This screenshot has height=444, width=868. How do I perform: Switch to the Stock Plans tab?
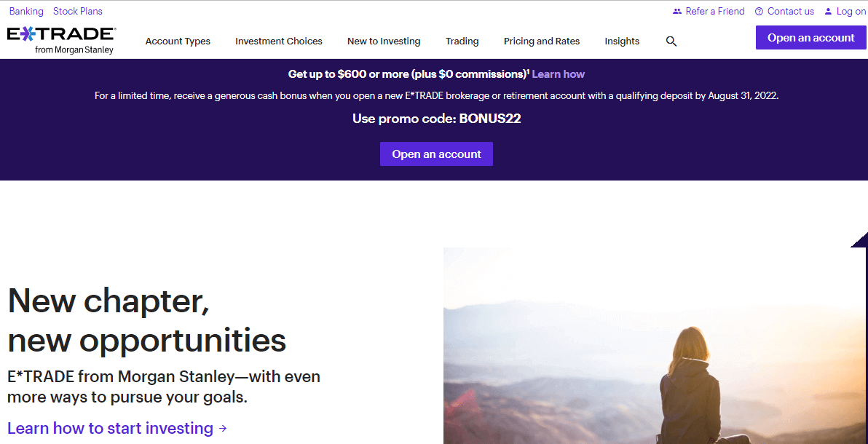pyautogui.click(x=77, y=11)
